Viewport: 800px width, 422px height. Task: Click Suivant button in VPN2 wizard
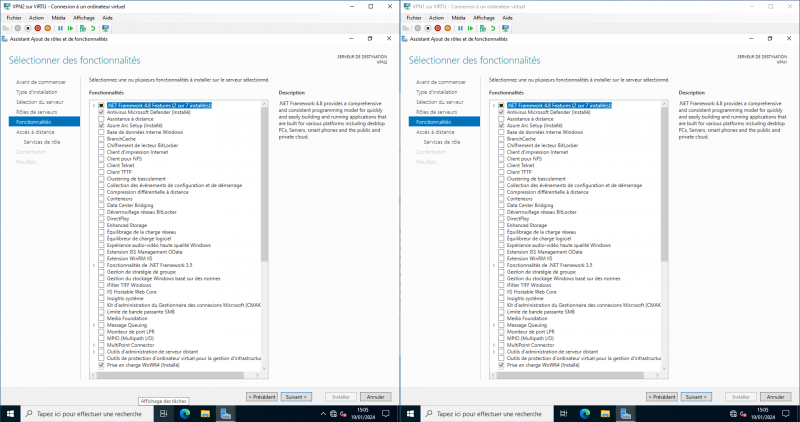[296, 397]
